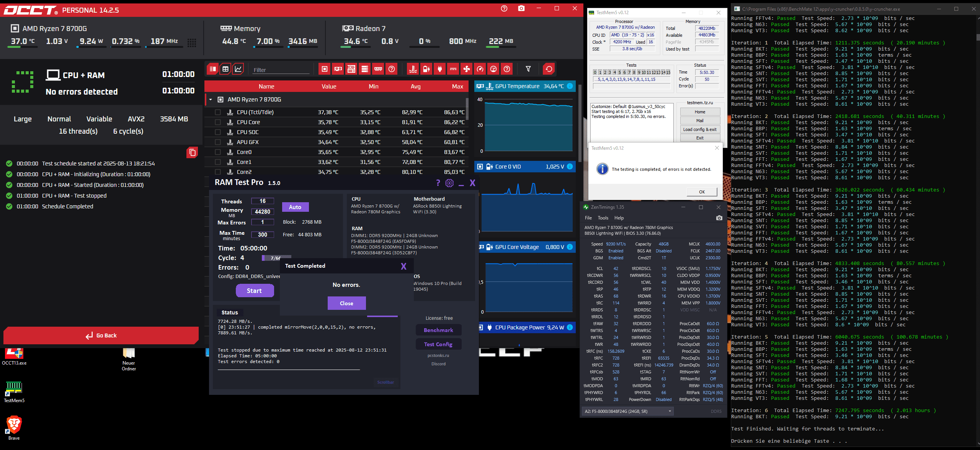Image resolution: width=980 pixels, height=450 pixels.
Task: Click the sensor Filter text field
Action: pos(281,70)
